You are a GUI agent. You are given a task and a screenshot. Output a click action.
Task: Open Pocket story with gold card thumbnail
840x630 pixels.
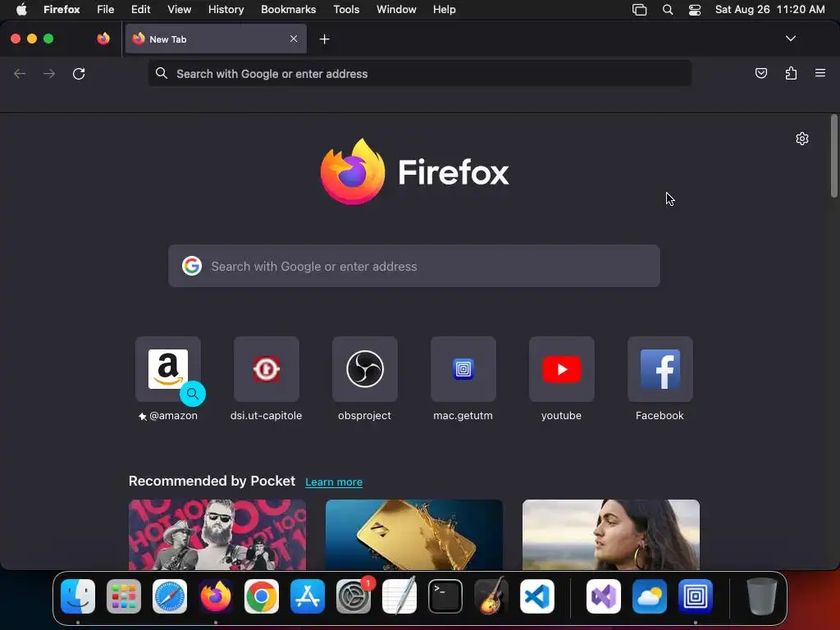pos(413,535)
